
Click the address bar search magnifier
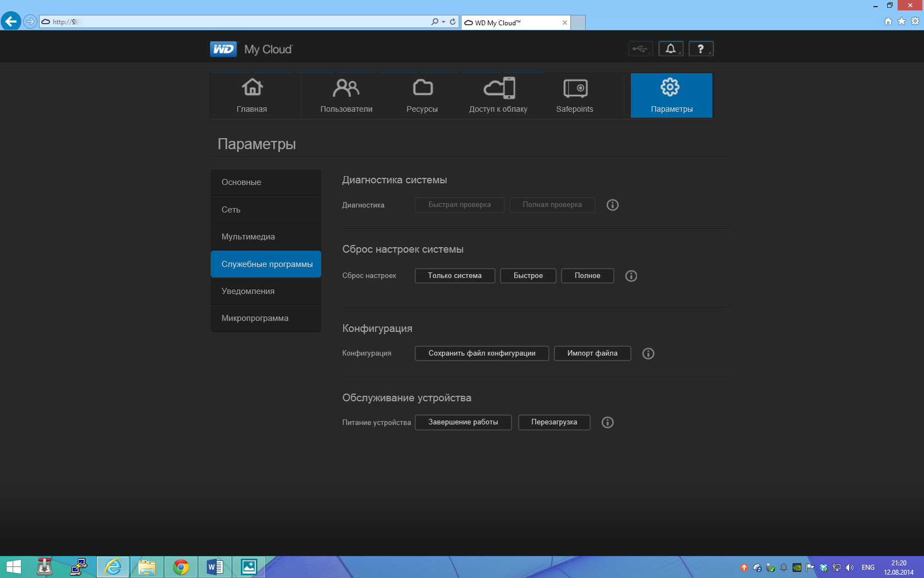tap(435, 21)
